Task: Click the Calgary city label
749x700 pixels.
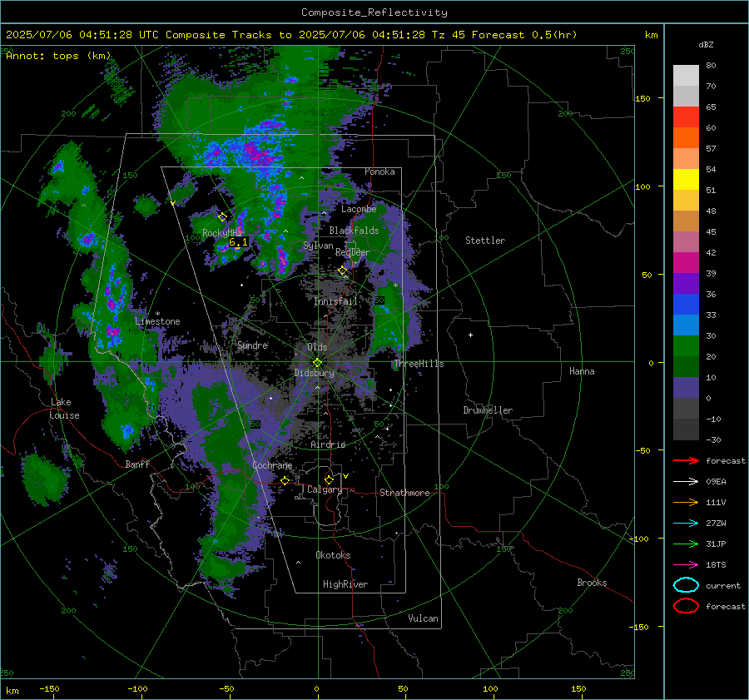Action: coord(325,489)
